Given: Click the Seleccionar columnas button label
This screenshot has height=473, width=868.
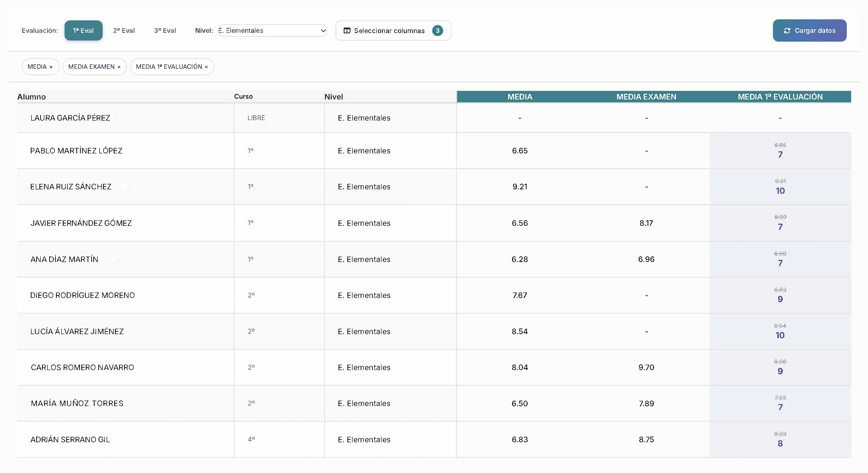Looking at the screenshot, I should [389, 31].
